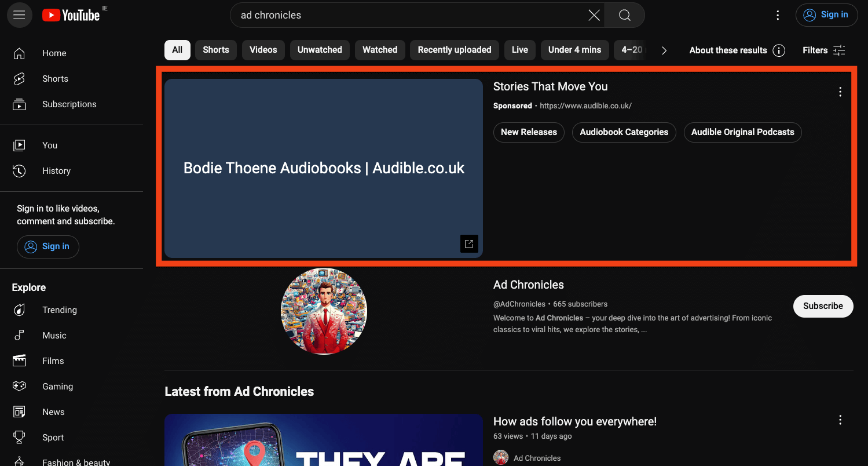868x466 pixels.
Task: Open the Ad Chronicles channel avatar
Action: 324,311
